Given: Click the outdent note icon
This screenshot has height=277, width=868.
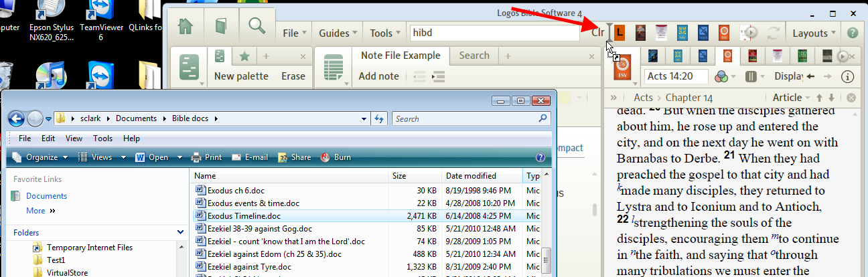Looking at the screenshot, I should (419, 76).
